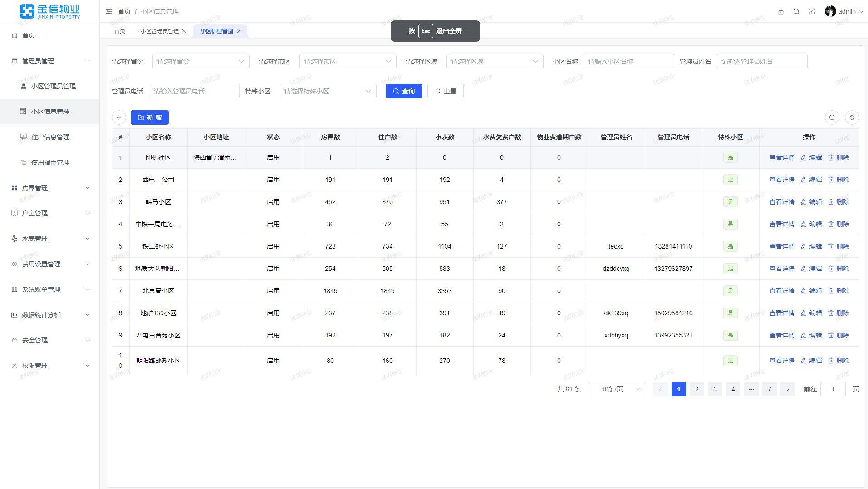Switch to the 首页 tab
The width and height of the screenshot is (868, 489).
(x=120, y=31)
